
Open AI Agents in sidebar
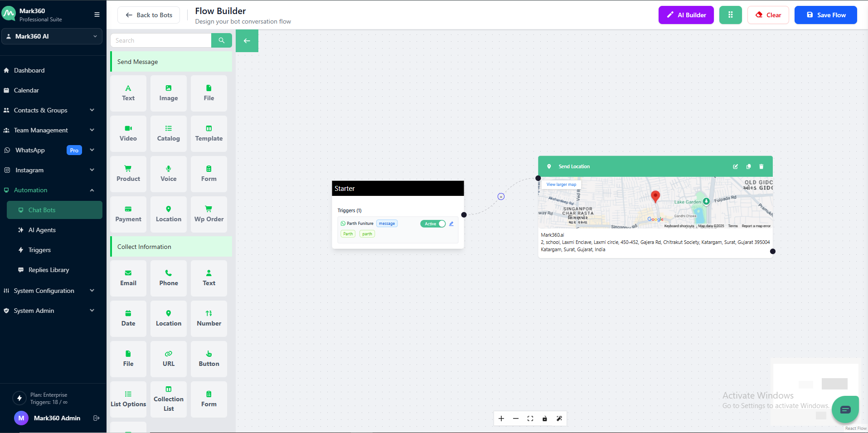tap(42, 230)
